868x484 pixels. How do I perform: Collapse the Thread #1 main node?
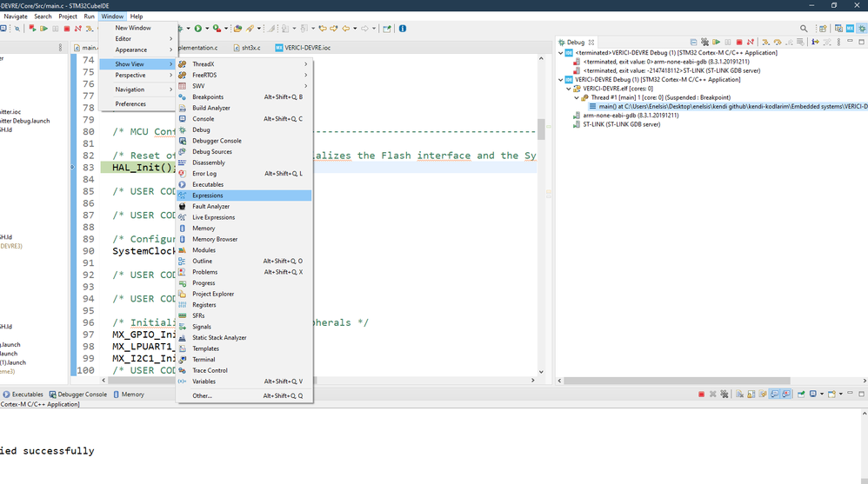(576, 97)
